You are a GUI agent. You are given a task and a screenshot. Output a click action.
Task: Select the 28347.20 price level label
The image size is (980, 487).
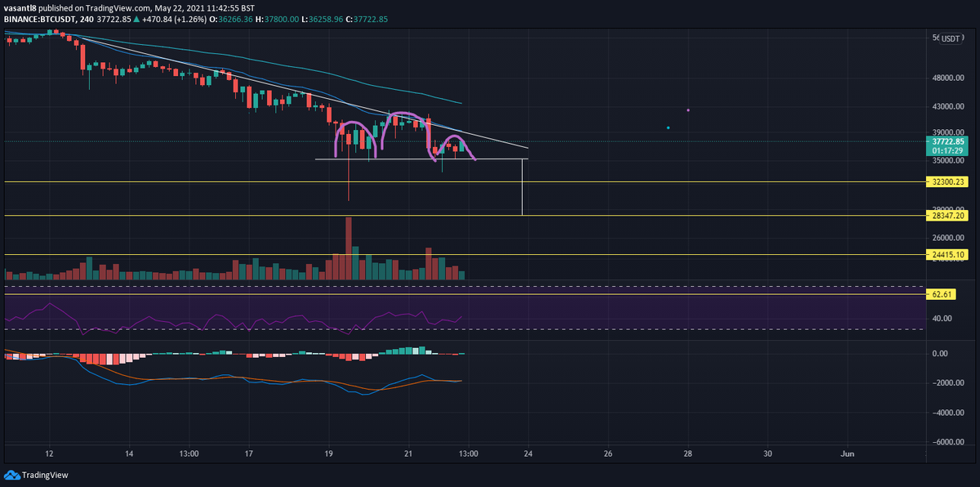(947, 216)
